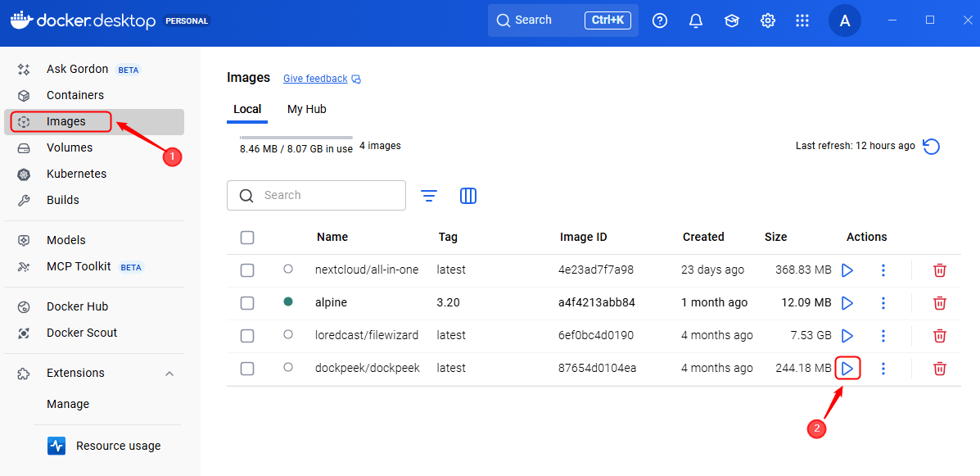
Task: Check the select-all images checkbox
Action: coord(247,237)
